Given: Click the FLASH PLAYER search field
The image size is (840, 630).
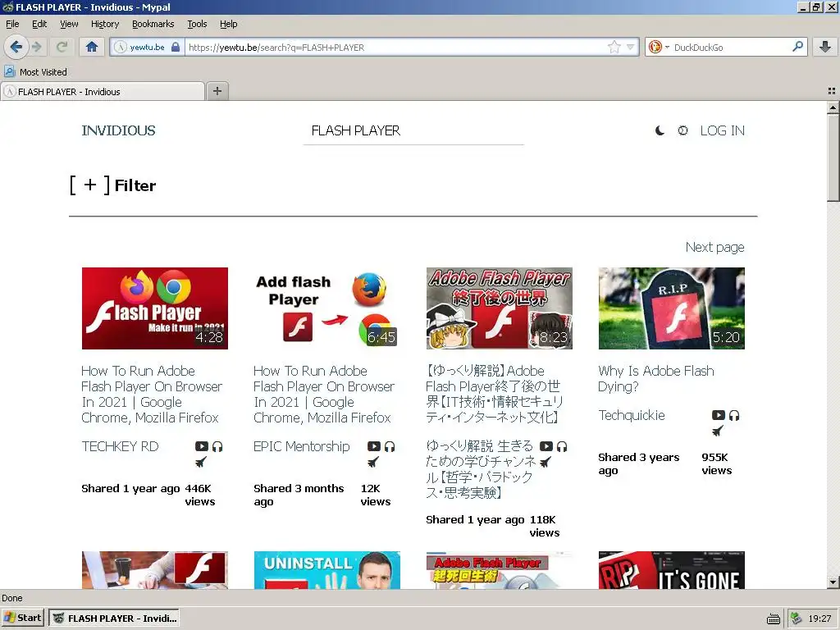Looking at the screenshot, I should tap(413, 130).
